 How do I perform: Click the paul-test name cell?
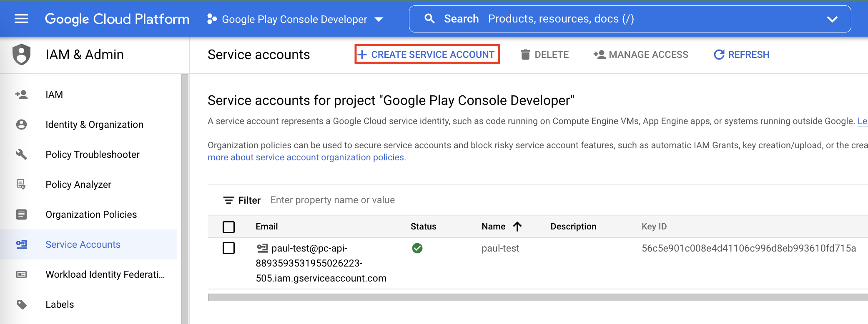[x=500, y=249]
